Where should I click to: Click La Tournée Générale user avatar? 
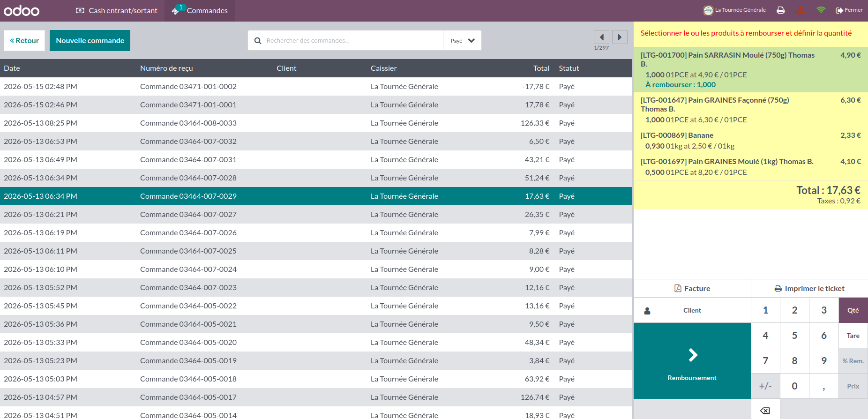(x=708, y=10)
